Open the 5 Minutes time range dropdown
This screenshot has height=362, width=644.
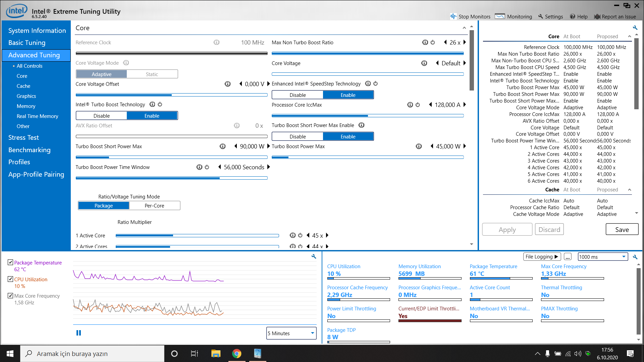[x=291, y=333]
